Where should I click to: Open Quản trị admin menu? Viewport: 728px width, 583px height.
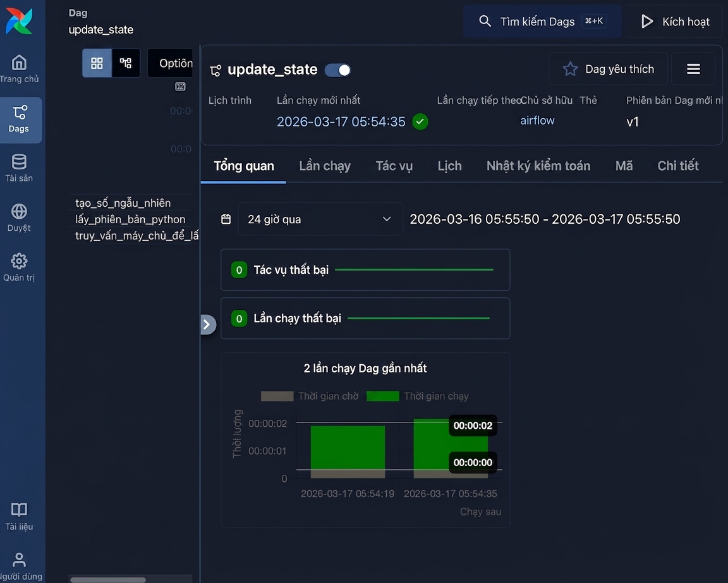pos(19,267)
